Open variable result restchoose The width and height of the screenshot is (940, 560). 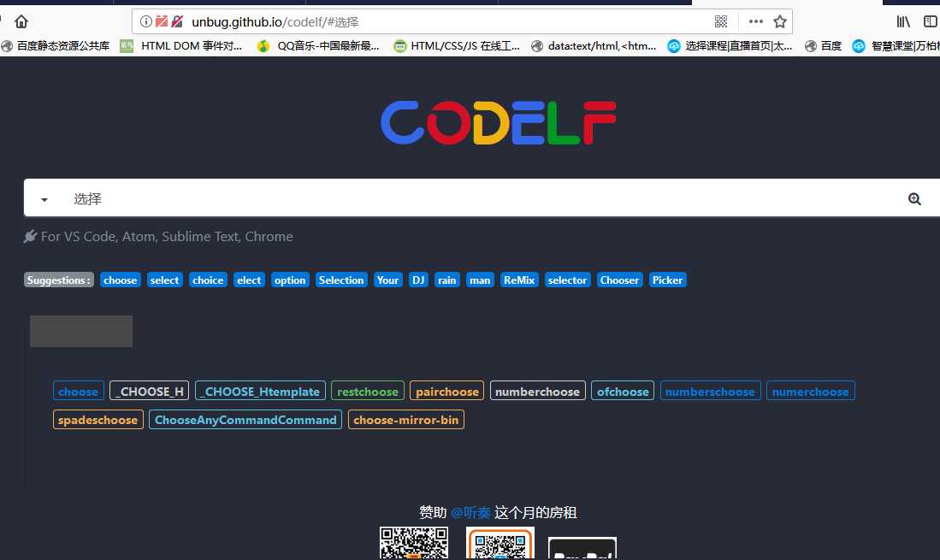368,391
